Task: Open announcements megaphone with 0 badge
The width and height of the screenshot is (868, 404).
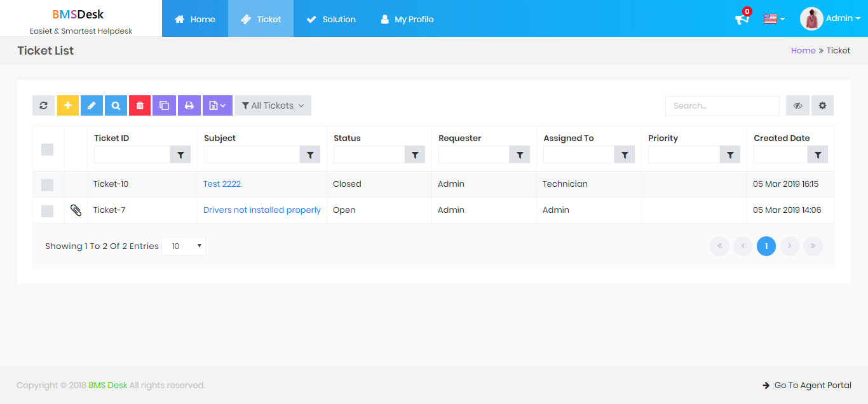Action: click(742, 18)
